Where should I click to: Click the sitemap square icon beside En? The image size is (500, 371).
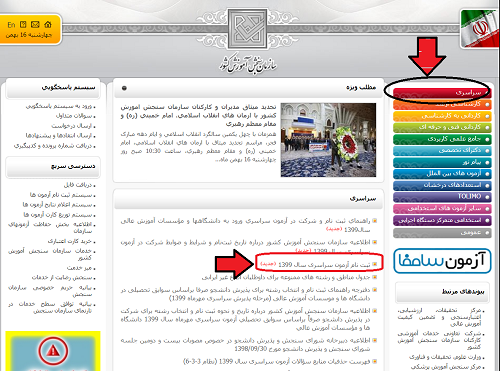(23, 24)
